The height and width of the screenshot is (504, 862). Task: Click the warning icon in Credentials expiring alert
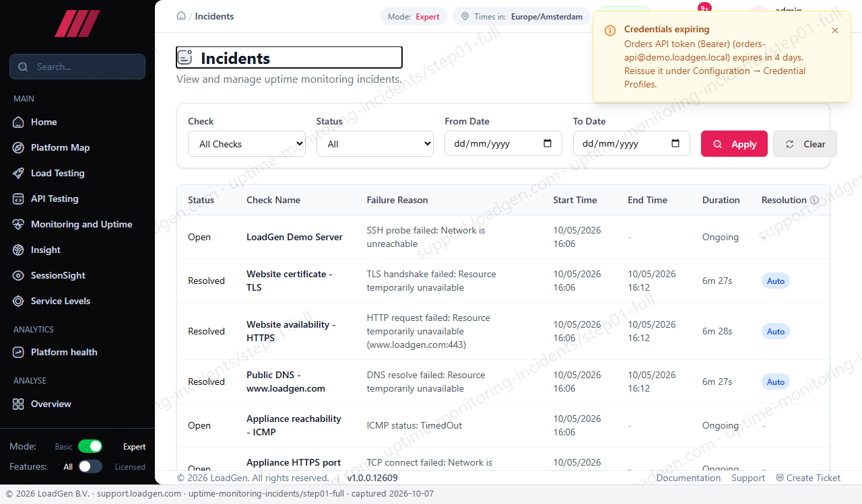click(610, 30)
